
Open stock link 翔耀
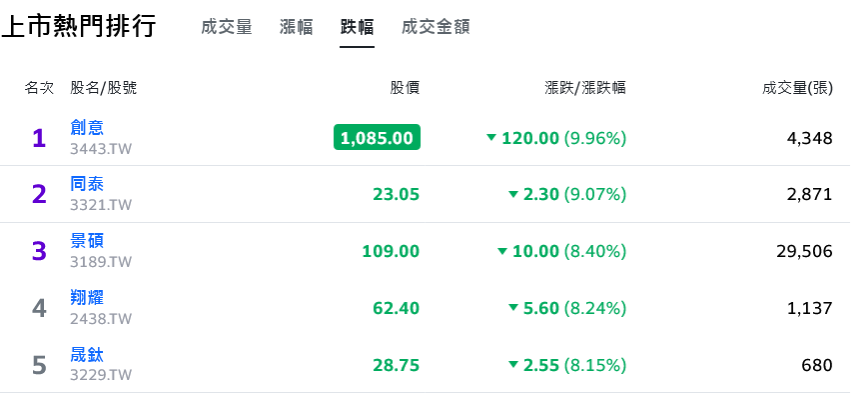tap(87, 298)
